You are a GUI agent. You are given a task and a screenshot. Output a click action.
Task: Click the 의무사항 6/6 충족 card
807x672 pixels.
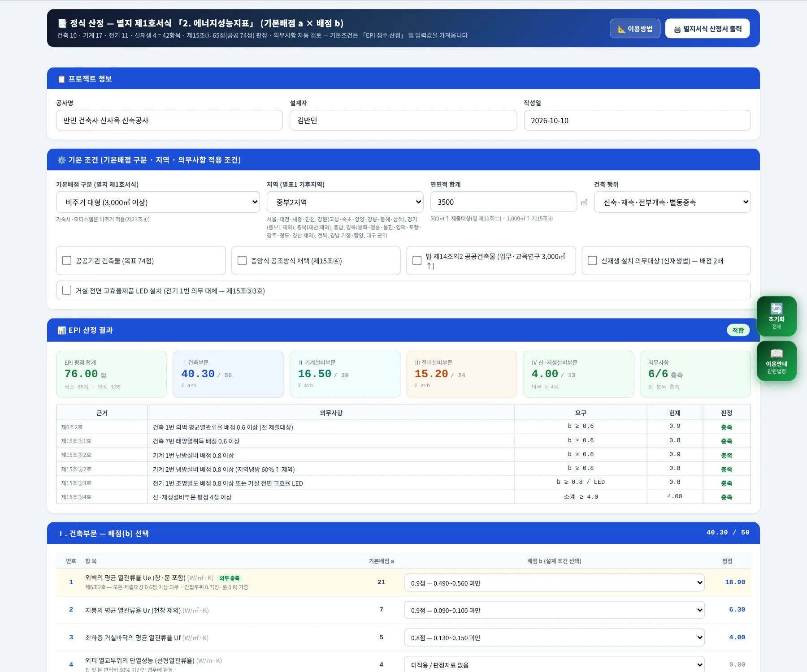[x=695, y=374]
